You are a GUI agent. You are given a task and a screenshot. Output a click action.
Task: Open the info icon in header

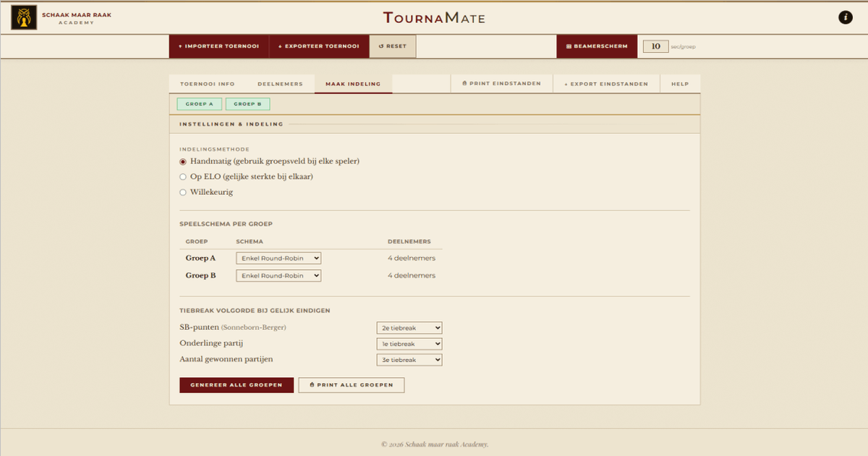pos(845,17)
